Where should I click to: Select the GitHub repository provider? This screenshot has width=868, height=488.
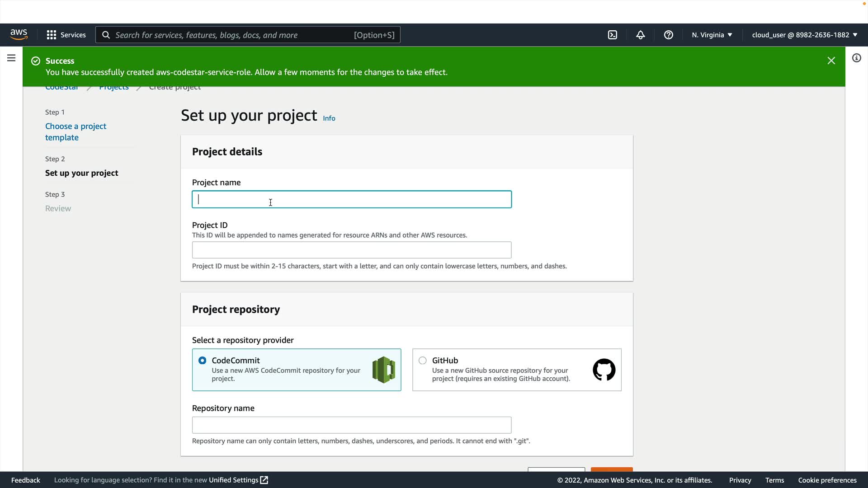pos(423,361)
